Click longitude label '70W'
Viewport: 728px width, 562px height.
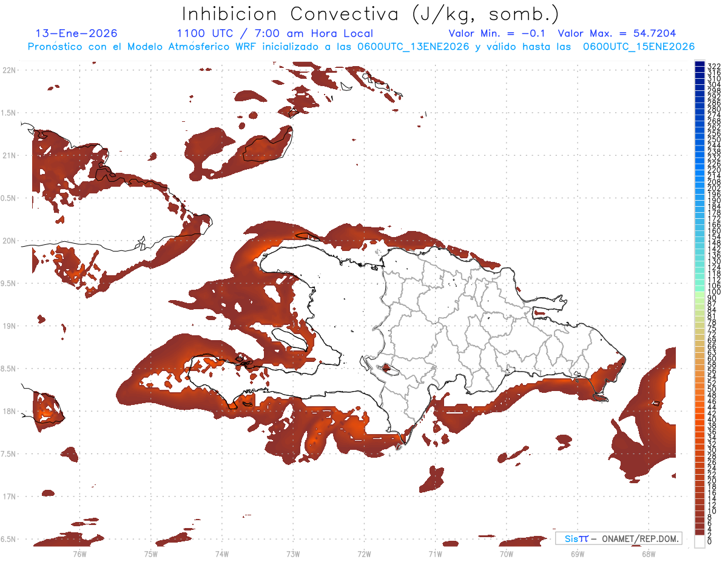506,554
